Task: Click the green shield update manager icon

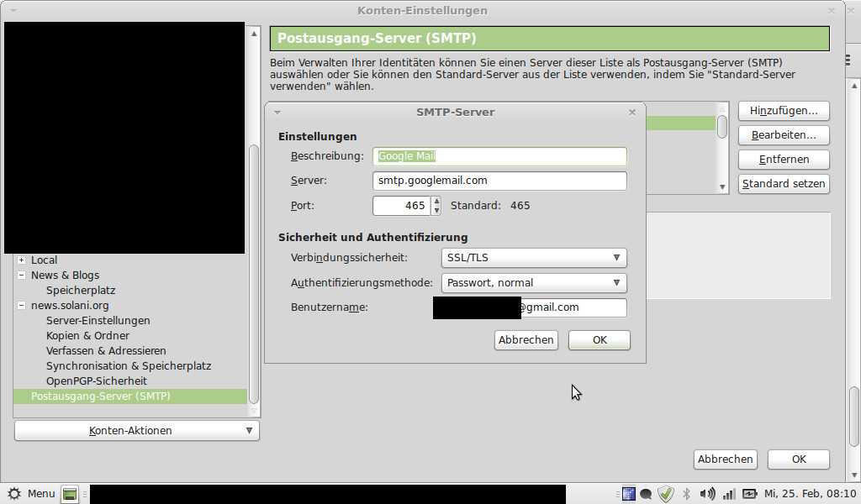Action: [x=666, y=494]
